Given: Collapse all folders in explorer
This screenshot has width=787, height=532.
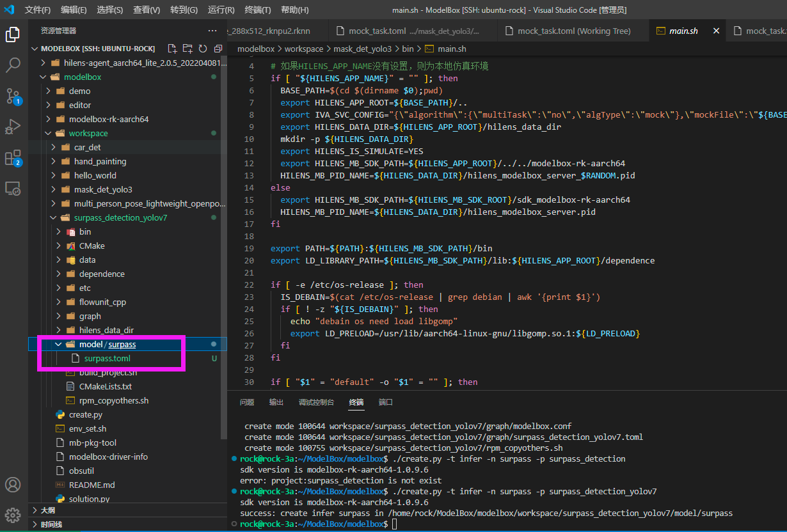Looking at the screenshot, I should [218, 49].
